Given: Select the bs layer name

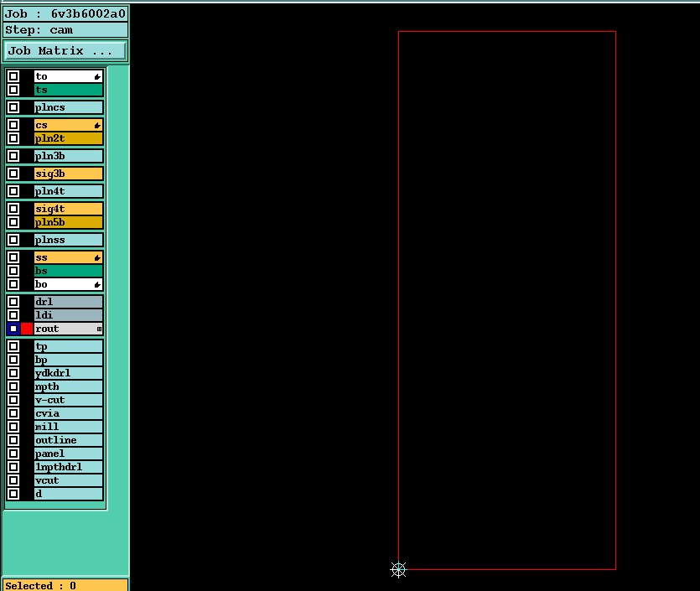Looking at the screenshot, I should tap(69, 271).
